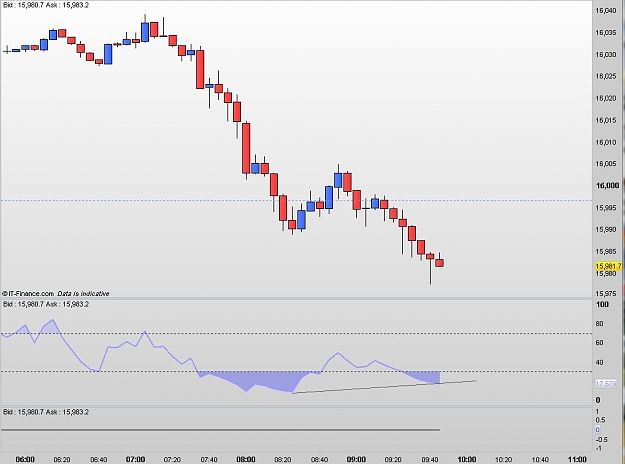Click the 07:00 time axis label

(x=136, y=460)
